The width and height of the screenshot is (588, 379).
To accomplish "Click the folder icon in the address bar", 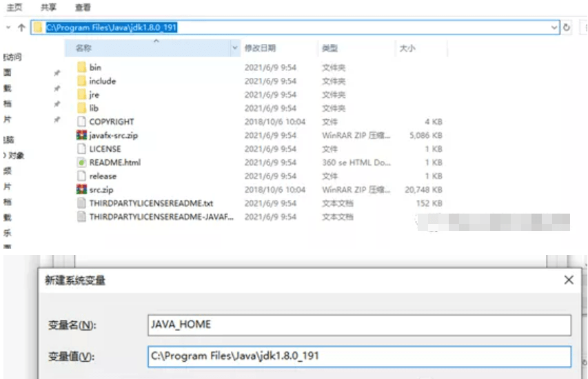I will click(x=38, y=28).
